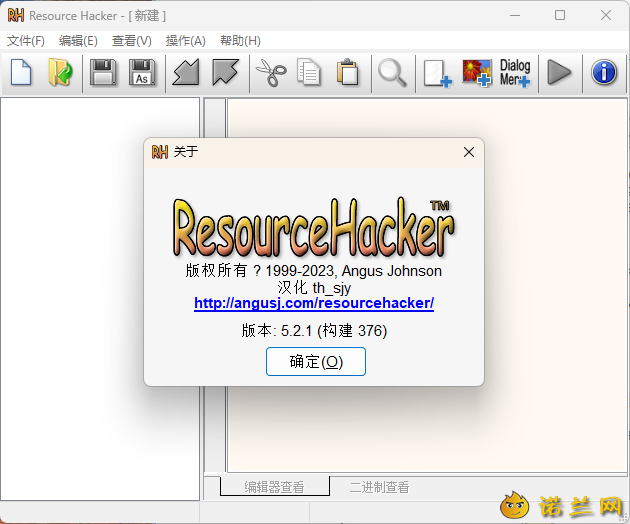
Task: Click the Find magnifying glass icon
Action: 392,73
